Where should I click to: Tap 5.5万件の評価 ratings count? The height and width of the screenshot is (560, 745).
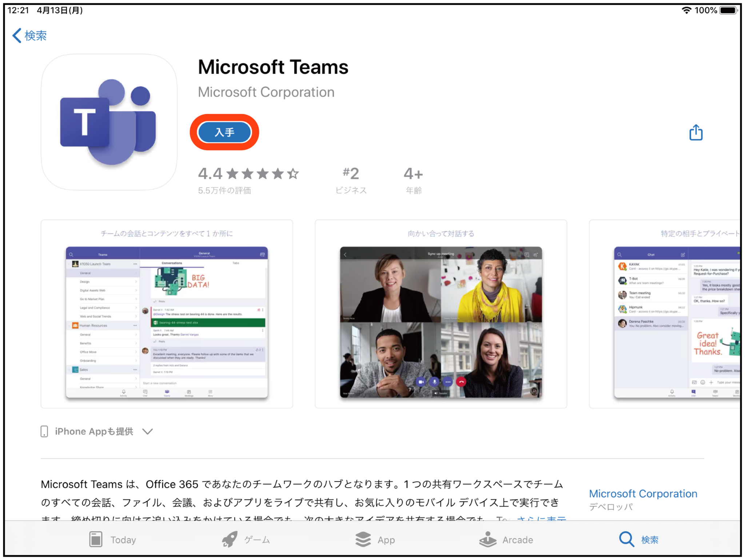224,190
